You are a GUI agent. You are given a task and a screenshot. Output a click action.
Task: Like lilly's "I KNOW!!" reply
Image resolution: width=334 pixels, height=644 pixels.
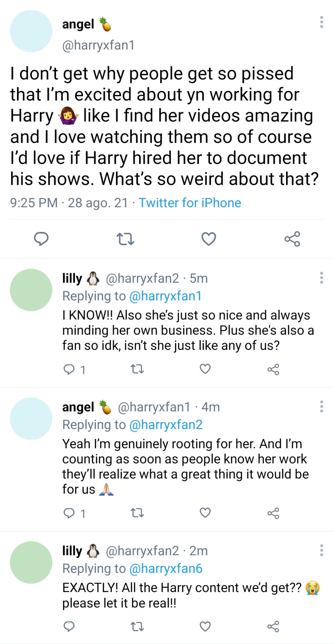coord(205,369)
